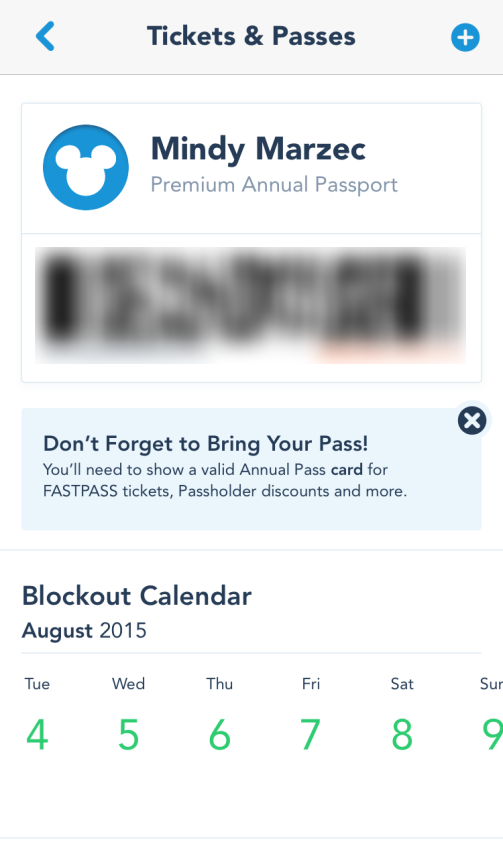The image size is (503, 866).
Task: Select Tuesday August 4 on calendar
Action: click(37, 735)
